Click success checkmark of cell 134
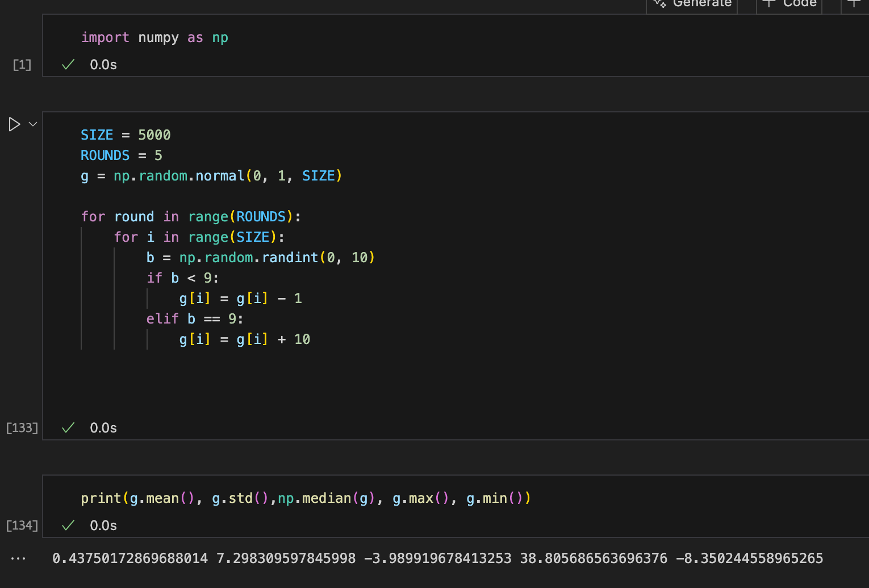The width and height of the screenshot is (869, 588). (x=68, y=526)
